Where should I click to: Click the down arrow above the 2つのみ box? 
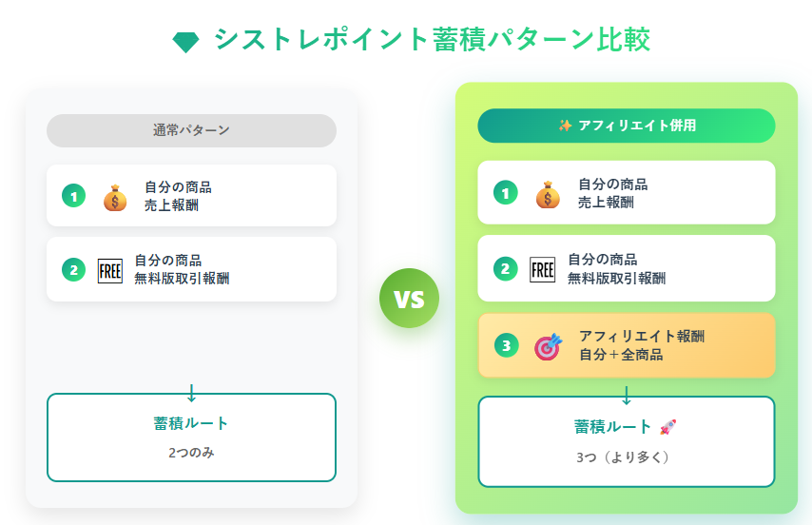(x=191, y=393)
